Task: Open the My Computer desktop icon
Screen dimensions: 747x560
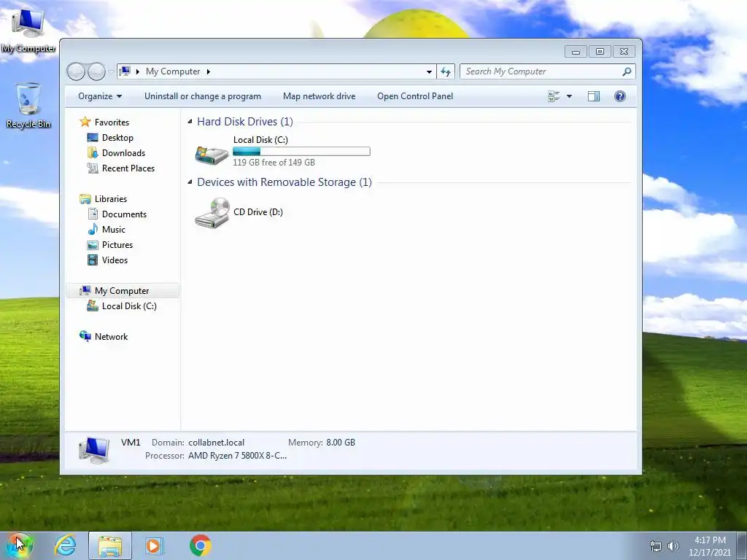Action: (28, 29)
